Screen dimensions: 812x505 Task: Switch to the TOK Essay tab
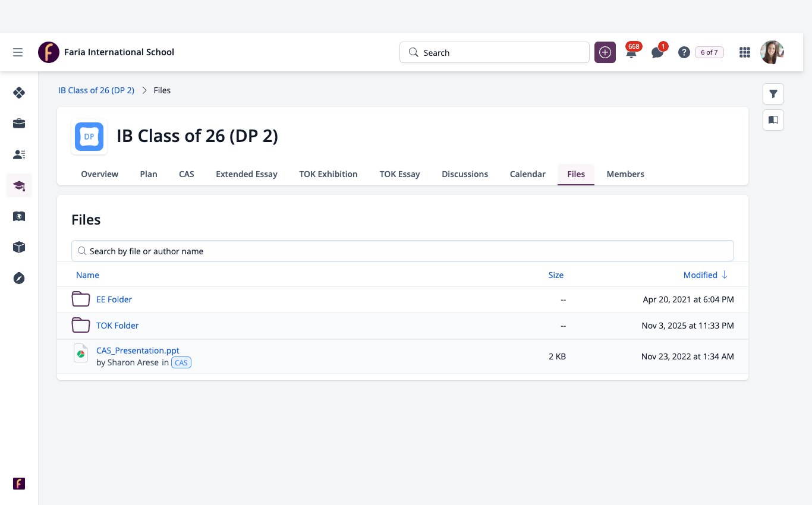pos(400,174)
